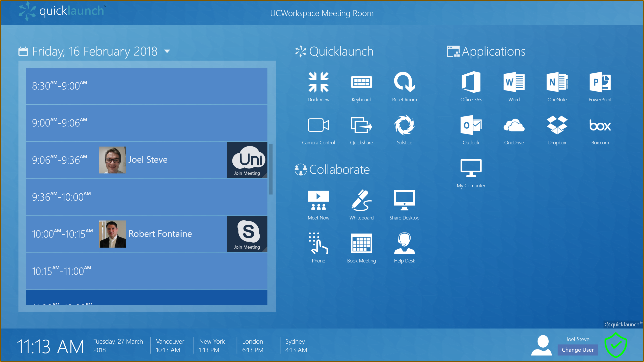Select the 10:15AM-11:00AM time slot

pyautogui.click(x=147, y=271)
